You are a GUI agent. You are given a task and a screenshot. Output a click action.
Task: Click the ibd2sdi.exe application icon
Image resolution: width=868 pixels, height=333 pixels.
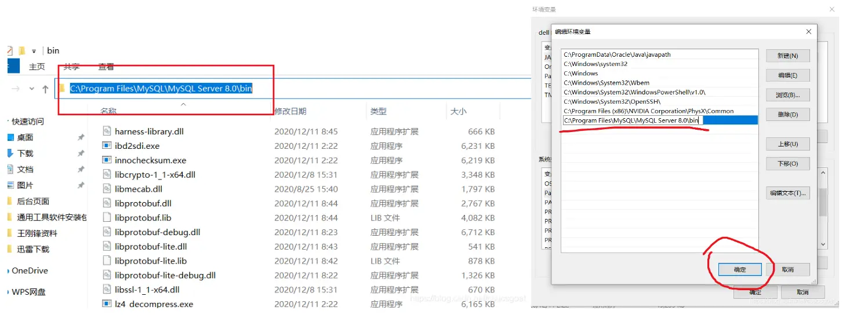[106, 146]
